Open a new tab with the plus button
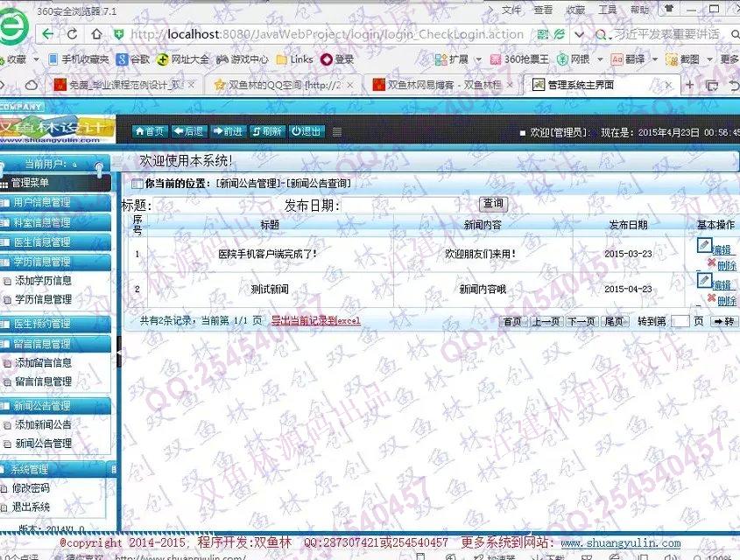 tap(689, 85)
